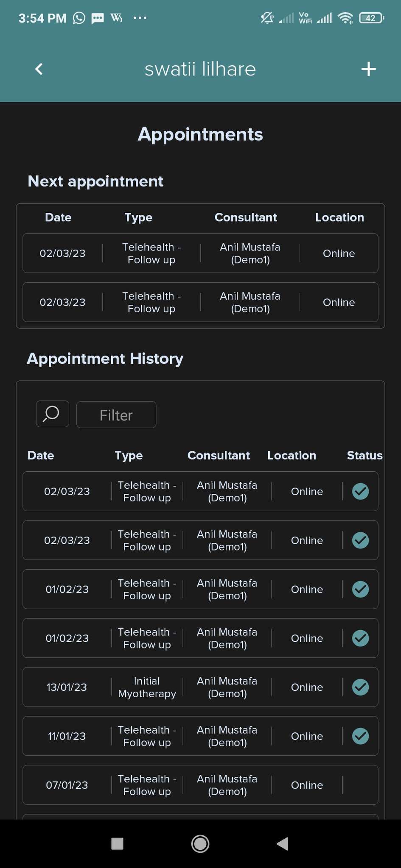
Task: Sort history by Date column header
Action: coord(41,456)
